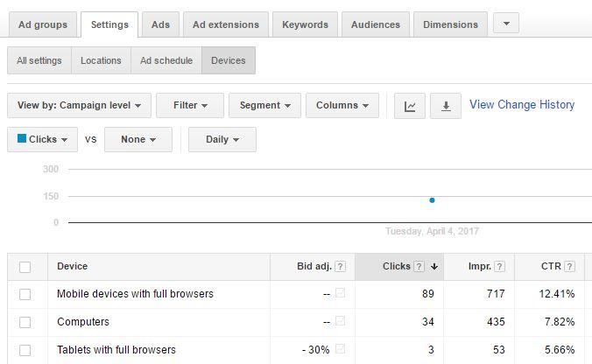Click the download report icon

click(446, 106)
